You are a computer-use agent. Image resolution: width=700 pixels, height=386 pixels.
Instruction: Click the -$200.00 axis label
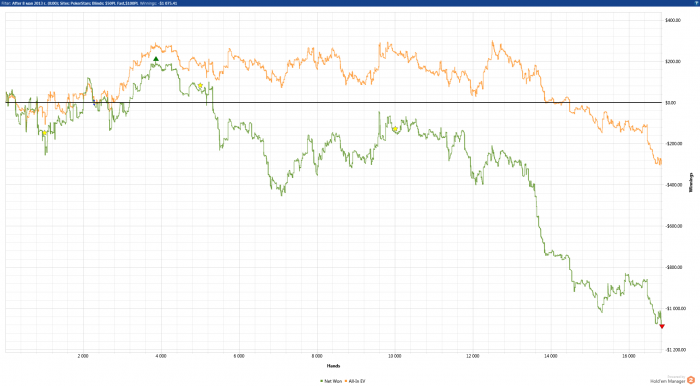point(673,144)
